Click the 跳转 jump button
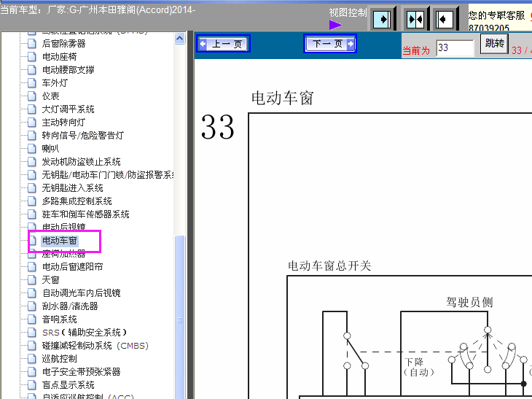The image size is (532, 399). 494,44
